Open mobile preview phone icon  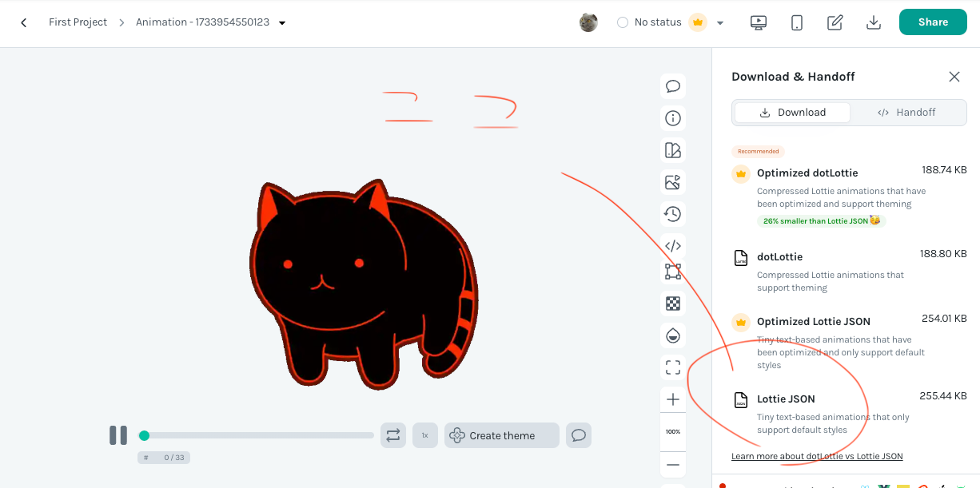click(797, 22)
